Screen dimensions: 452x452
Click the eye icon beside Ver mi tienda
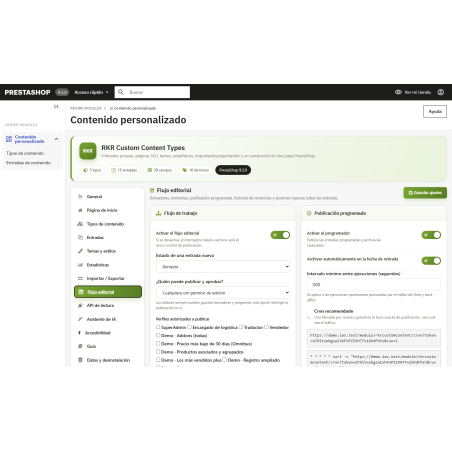(x=398, y=92)
